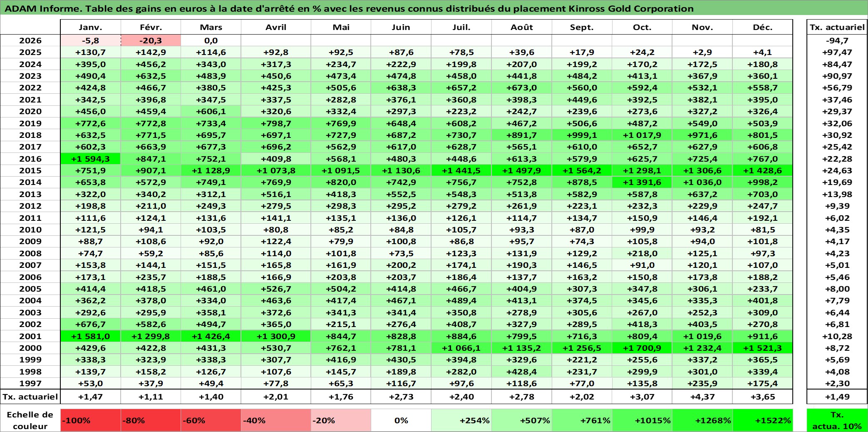Select the +798,7 cell in Avril 2019
Image resolution: width=868 pixels, height=432 pixels.
[276, 123]
